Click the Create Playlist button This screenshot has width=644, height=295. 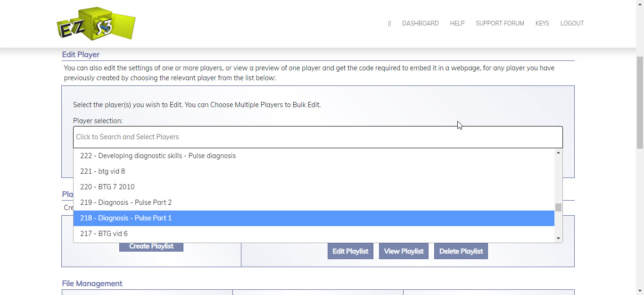click(151, 246)
